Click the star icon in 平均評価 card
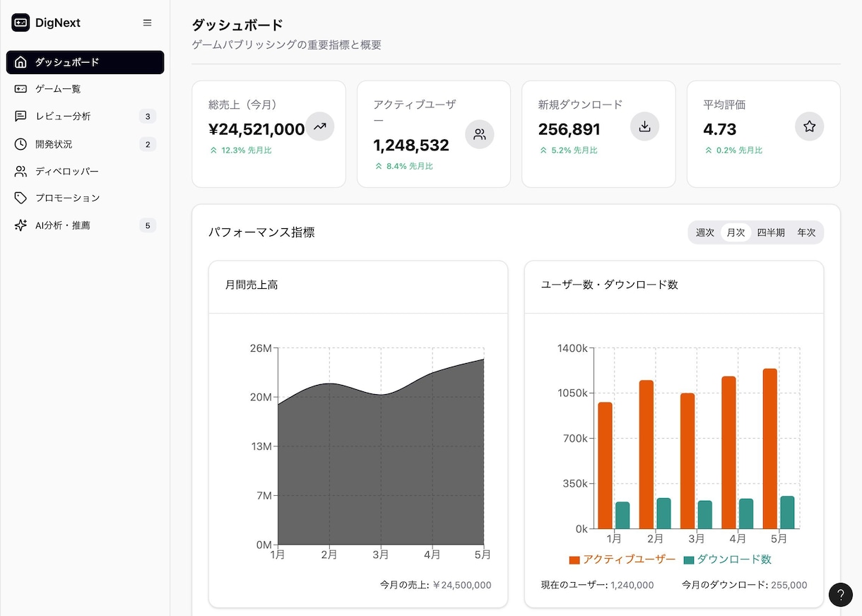 point(810,126)
